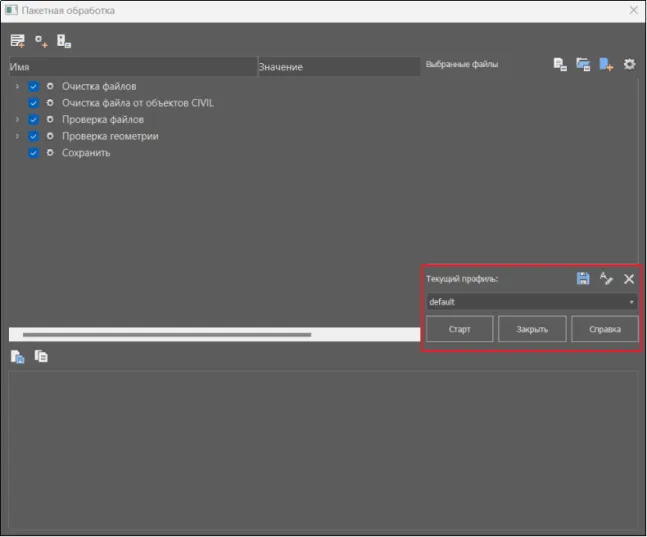Disable the Сохранить checkbox
Viewport: 647px width, 537px height.
pos(34,153)
